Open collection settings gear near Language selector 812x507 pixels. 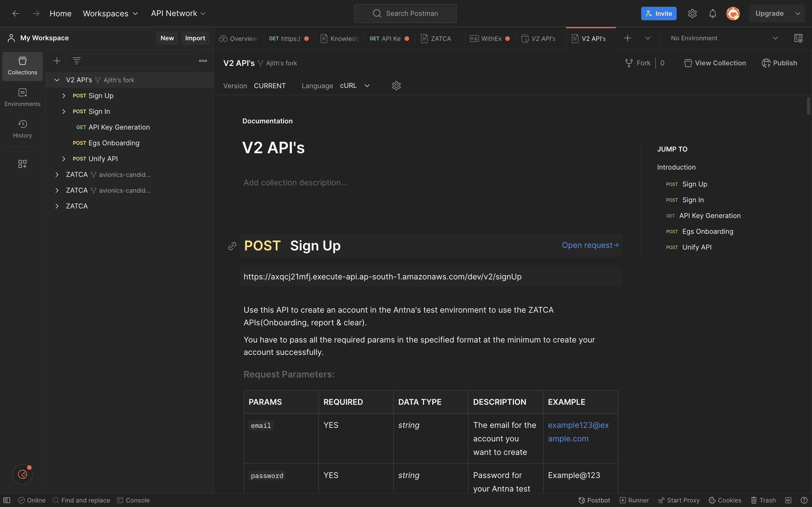(x=396, y=86)
